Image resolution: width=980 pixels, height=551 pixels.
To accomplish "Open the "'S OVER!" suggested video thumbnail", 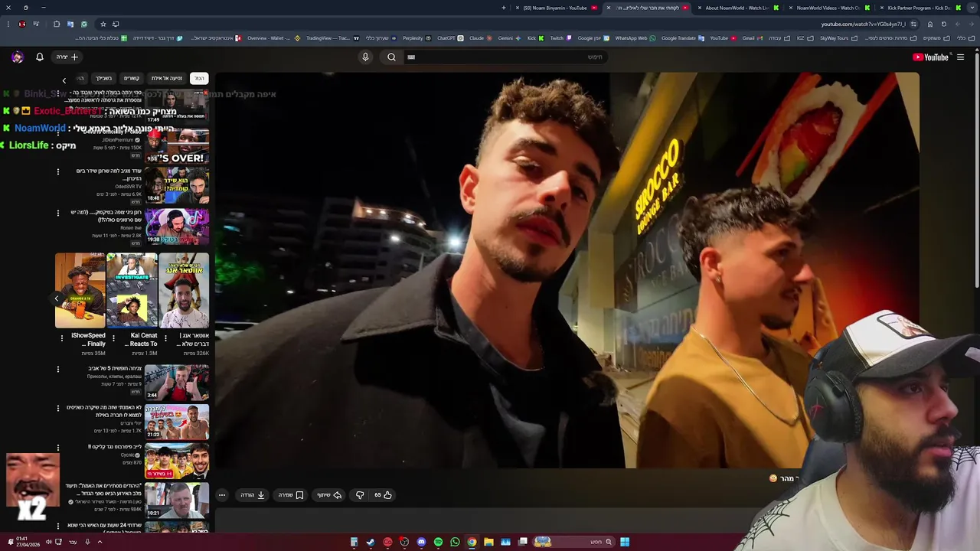I will coord(177,146).
